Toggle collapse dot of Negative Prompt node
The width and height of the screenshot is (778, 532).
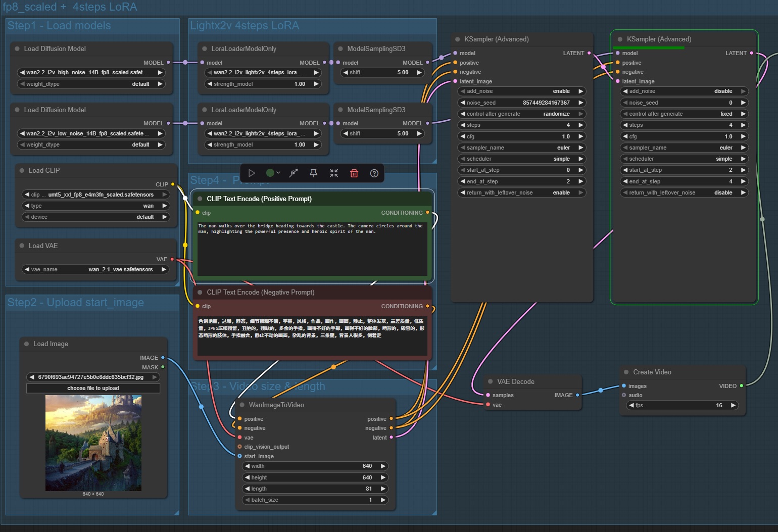point(200,292)
